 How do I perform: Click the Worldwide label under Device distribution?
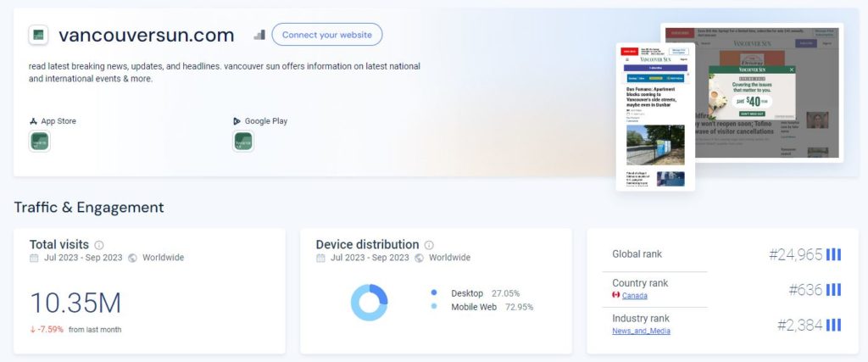tap(449, 258)
